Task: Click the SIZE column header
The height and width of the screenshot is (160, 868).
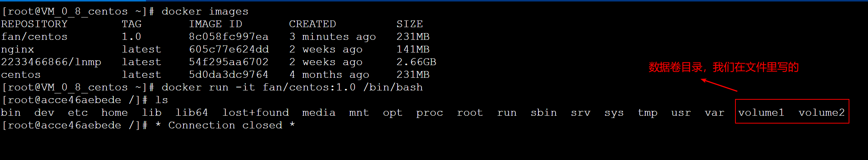Action: [410, 24]
